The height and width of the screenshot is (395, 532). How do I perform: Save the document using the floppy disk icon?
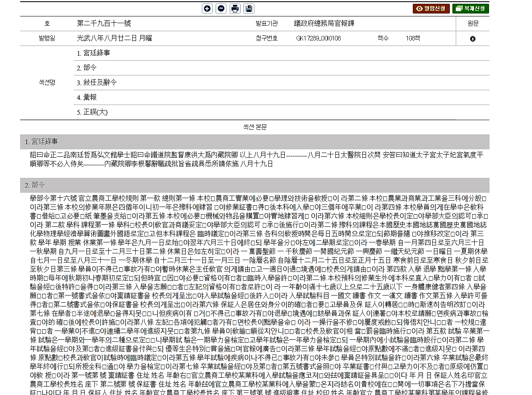249,8
